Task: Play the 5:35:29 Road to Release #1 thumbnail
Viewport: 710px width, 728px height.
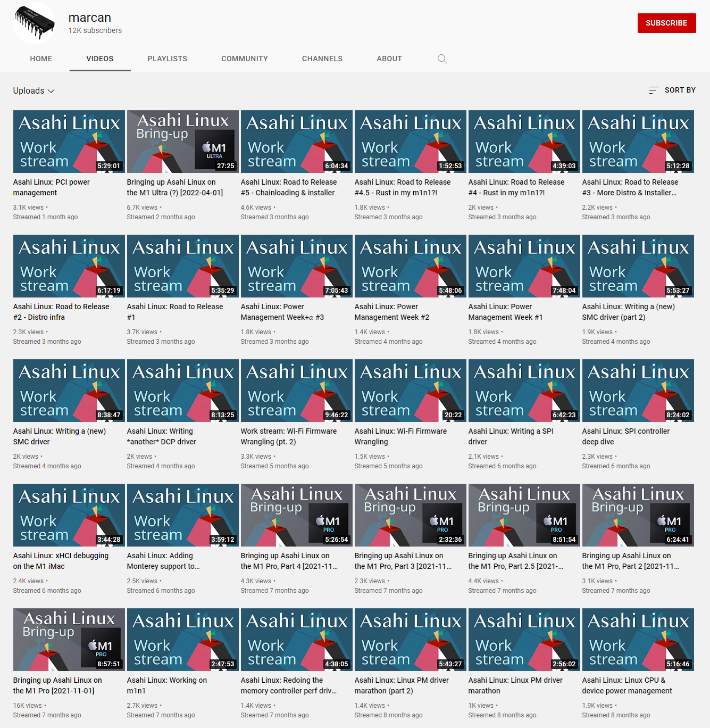Action: pyautogui.click(x=183, y=266)
